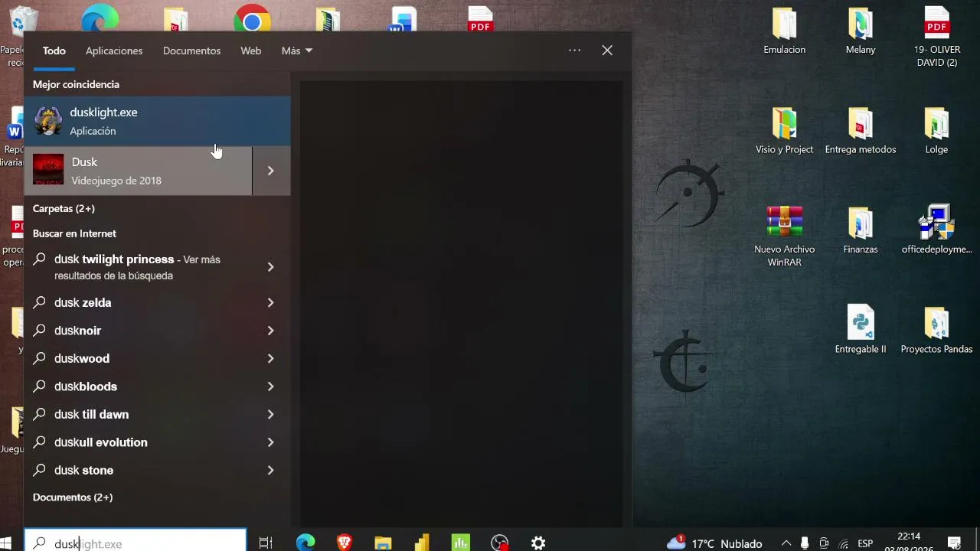Open arrow next to duskull evolution

(x=271, y=442)
